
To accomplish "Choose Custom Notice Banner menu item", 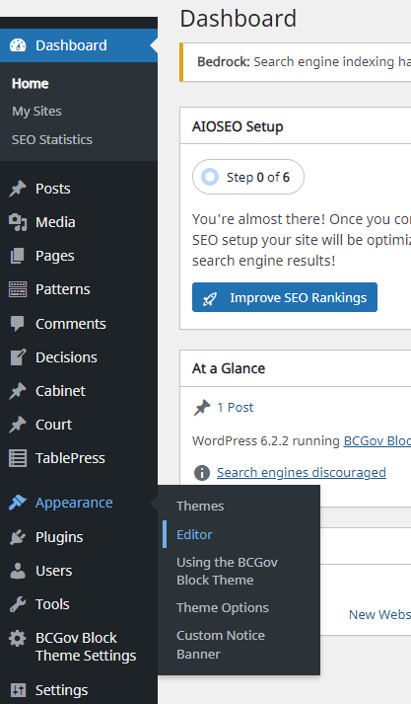I will (x=221, y=645).
